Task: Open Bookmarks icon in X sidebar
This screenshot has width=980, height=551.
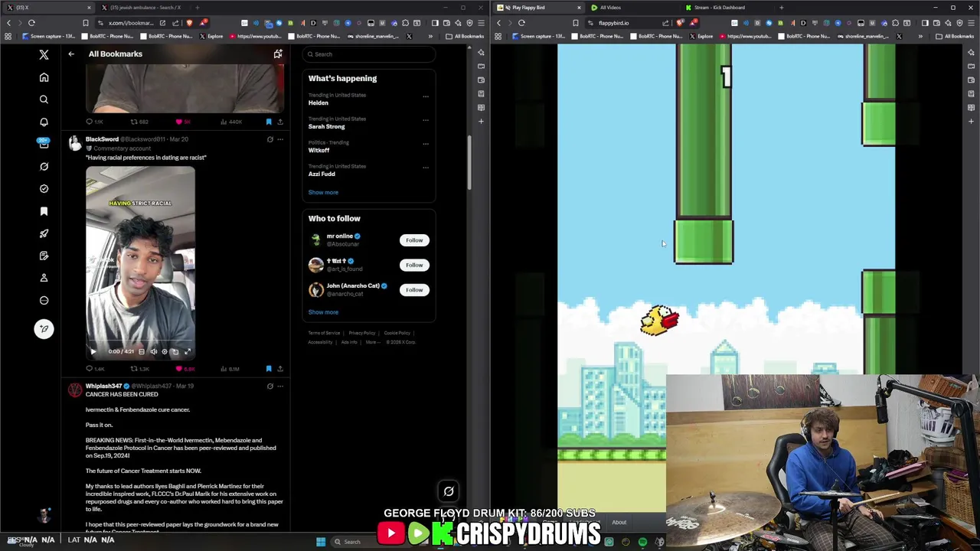Action: pyautogui.click(x=44, y=211)
